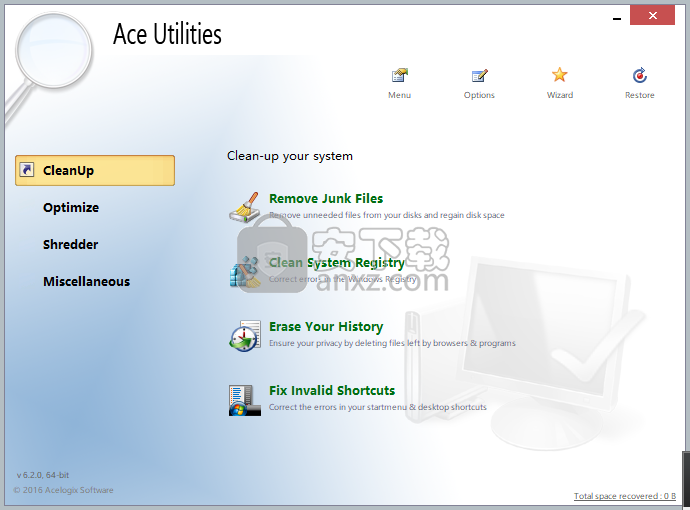
Task: Click the Total space recovered link
Action: (625, 496)
